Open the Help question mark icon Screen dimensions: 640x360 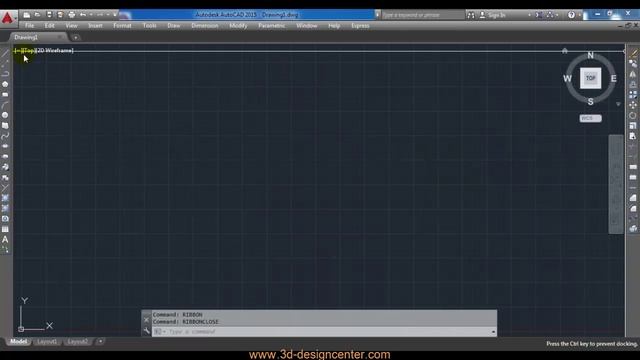[x=571, y=15]
